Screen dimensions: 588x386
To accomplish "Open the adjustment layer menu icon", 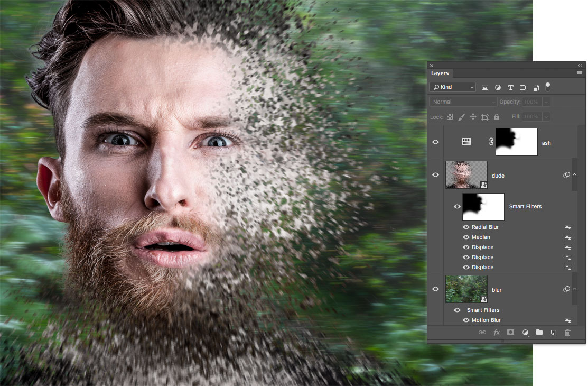I will click(525, 333).
